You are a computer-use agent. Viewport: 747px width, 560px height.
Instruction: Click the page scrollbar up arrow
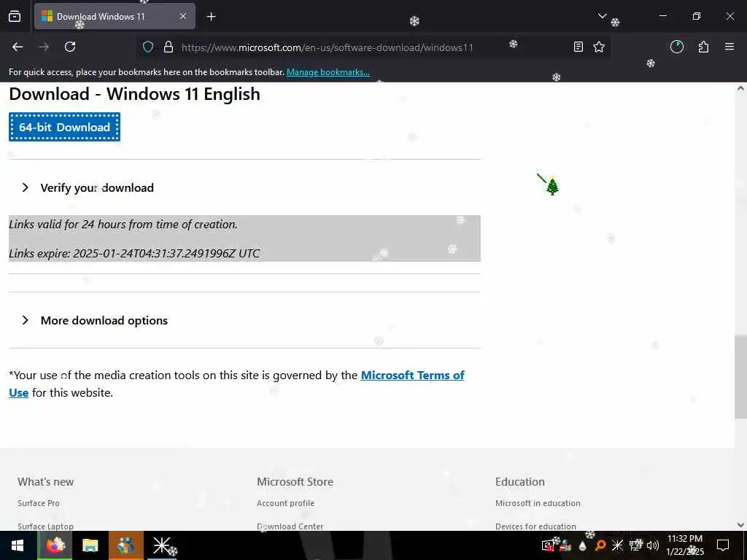pyautogui.click(x=740, y=88)
